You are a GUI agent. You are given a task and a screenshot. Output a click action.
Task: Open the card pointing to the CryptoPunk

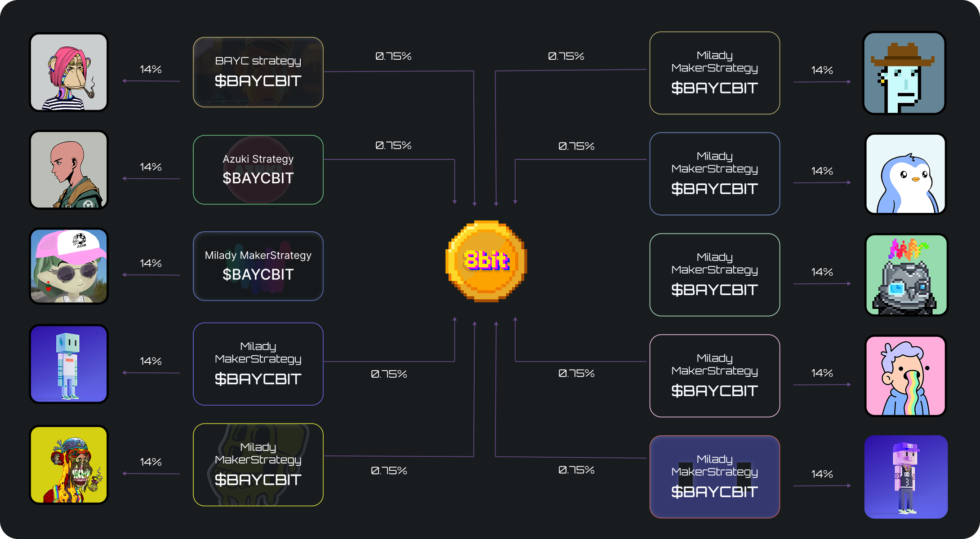coord(714,73)
